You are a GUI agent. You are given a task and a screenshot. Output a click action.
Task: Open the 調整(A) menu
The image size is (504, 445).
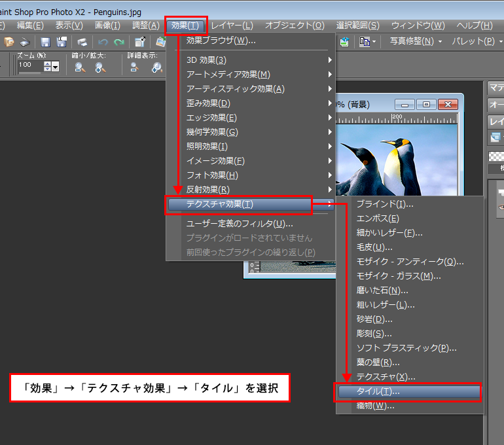click(146, 26)
